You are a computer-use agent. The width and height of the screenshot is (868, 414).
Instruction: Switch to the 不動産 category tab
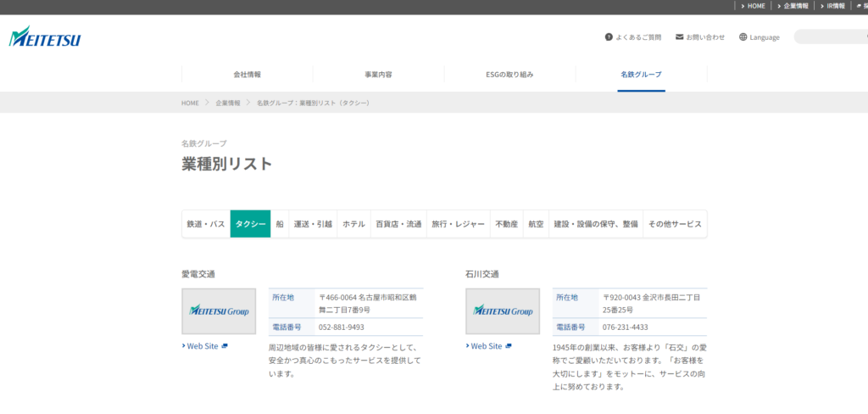pos(506,224)
